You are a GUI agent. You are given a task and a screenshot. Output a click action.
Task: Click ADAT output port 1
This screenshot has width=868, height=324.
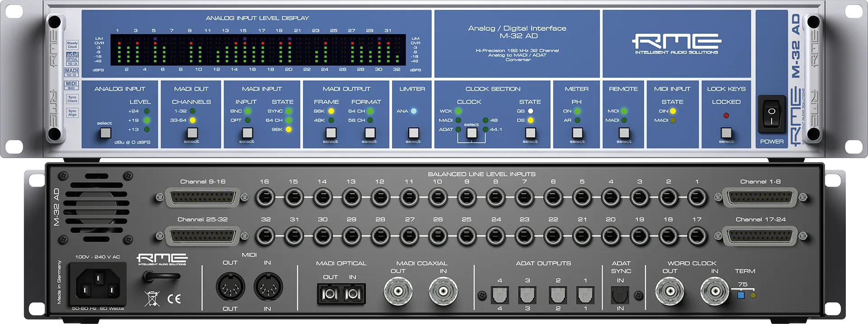coord(585,295)
